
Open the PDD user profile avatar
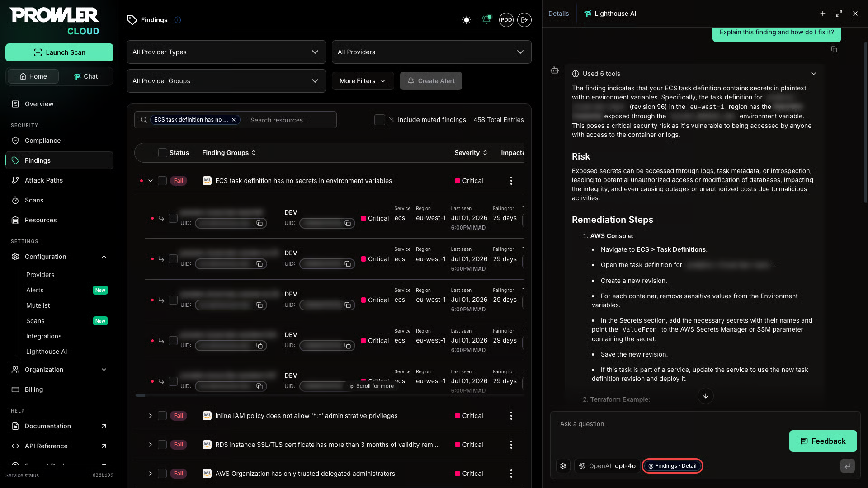click(506, 20)
